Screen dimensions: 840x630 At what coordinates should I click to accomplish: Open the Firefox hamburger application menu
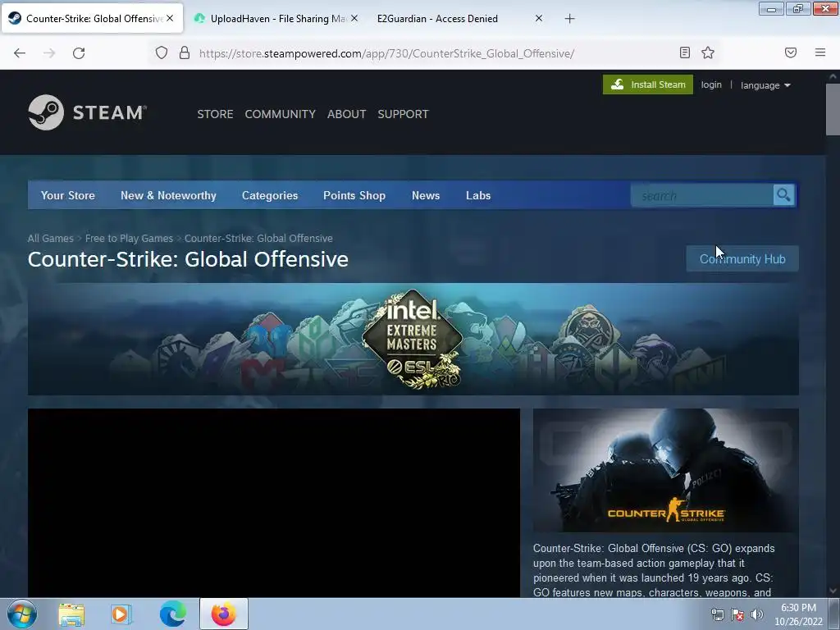(820, 52)
